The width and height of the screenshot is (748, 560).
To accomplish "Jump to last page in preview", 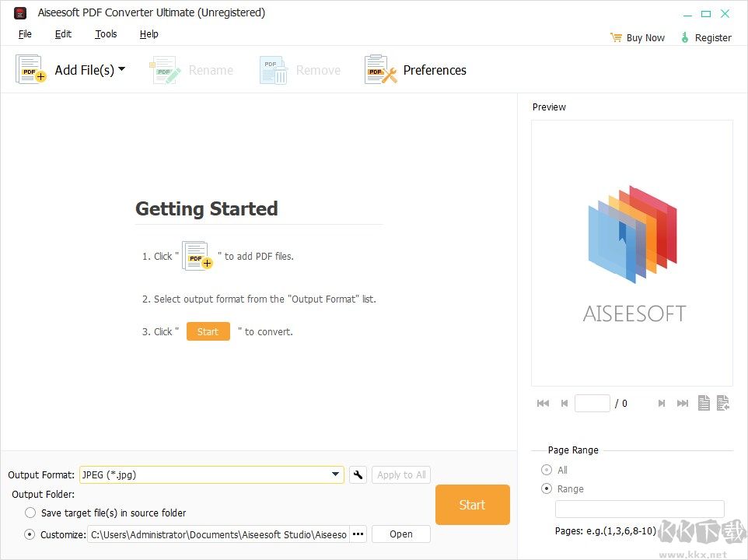I will click(683, 403).
